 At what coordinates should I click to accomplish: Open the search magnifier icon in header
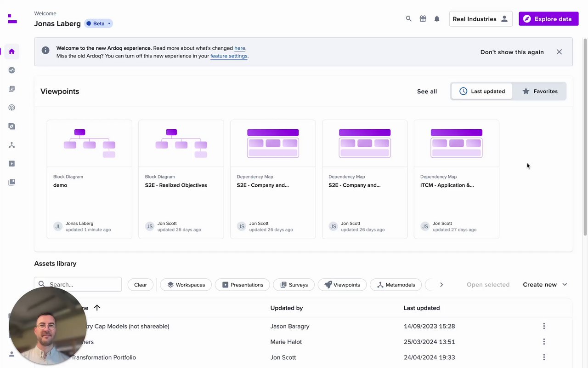(x=408, y=19)
